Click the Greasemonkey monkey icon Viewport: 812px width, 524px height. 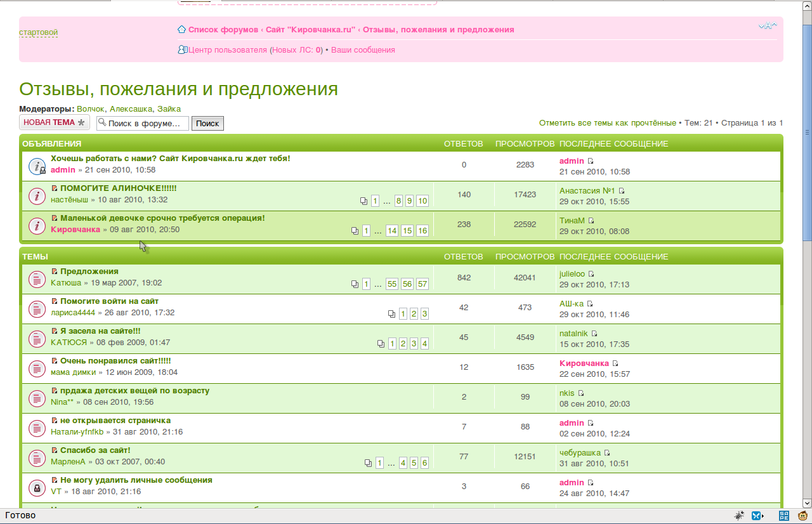pos(802,515)
